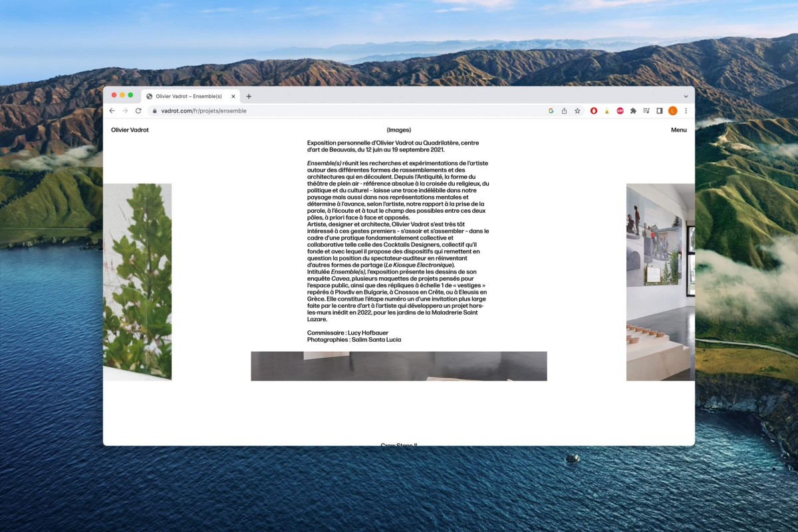The image size is (798, 532).
Task: Open the Extensions puzzle piece menu
Action: [x=633, y=111]
